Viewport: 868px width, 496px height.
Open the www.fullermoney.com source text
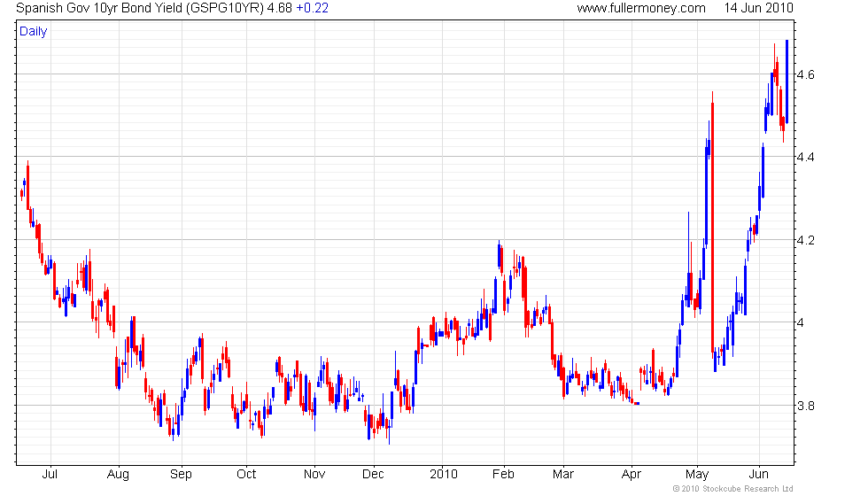click(641, 8)
